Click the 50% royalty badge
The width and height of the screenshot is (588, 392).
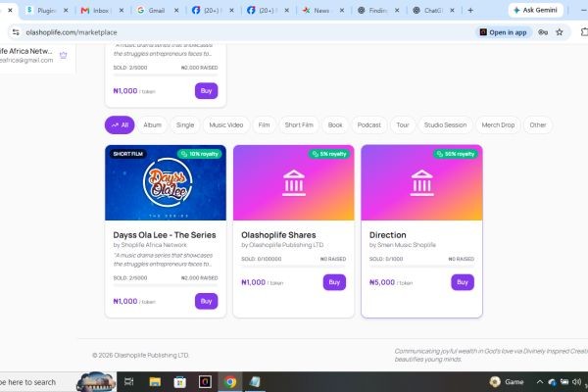tap(456, 154)
